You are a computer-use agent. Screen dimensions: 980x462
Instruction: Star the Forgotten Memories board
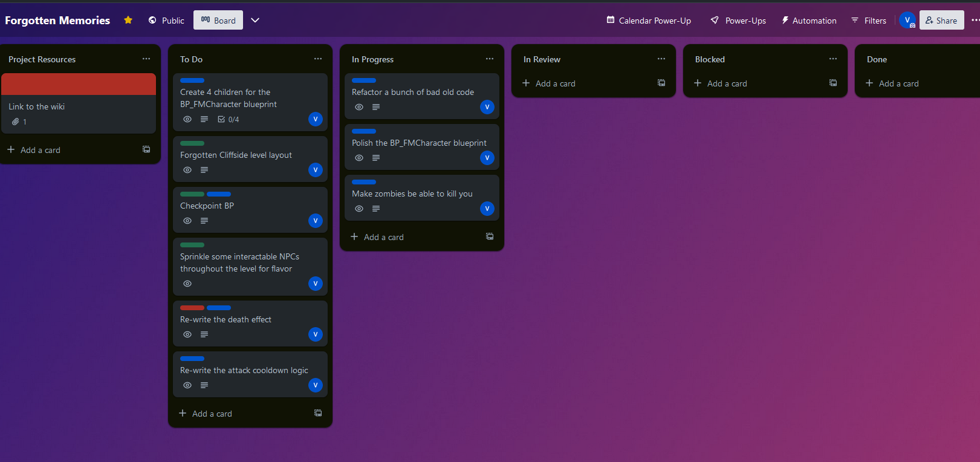coord(128,20)
